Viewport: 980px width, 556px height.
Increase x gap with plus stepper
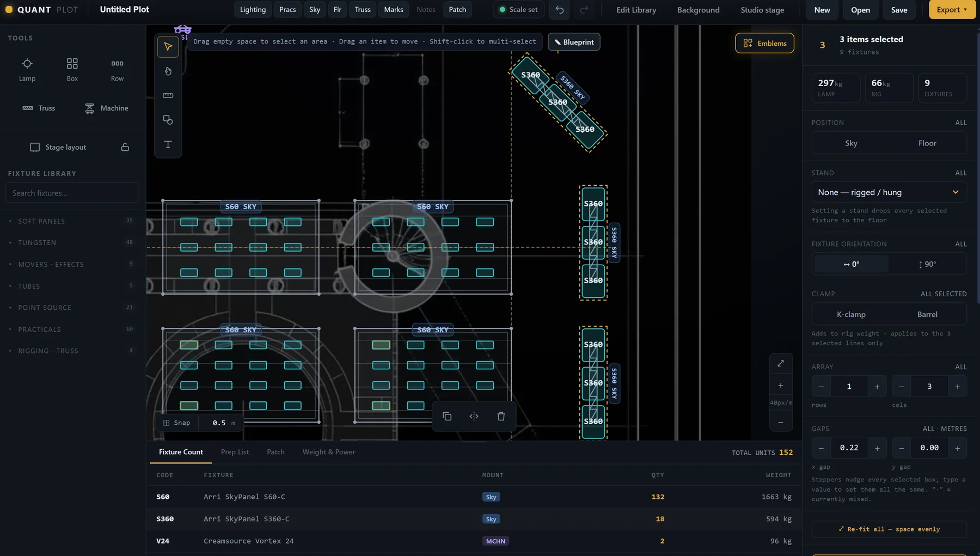click(x=877, y=448)
